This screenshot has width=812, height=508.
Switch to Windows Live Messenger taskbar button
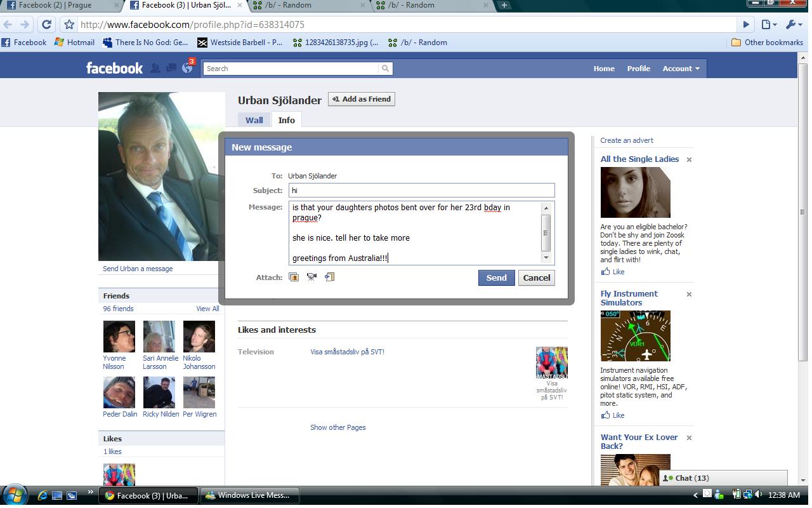250,495
